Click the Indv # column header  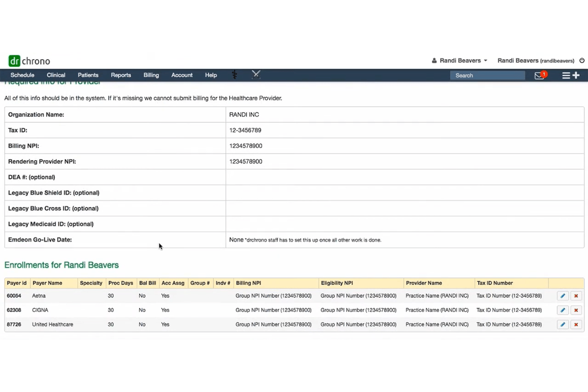(x=223, y=283)
